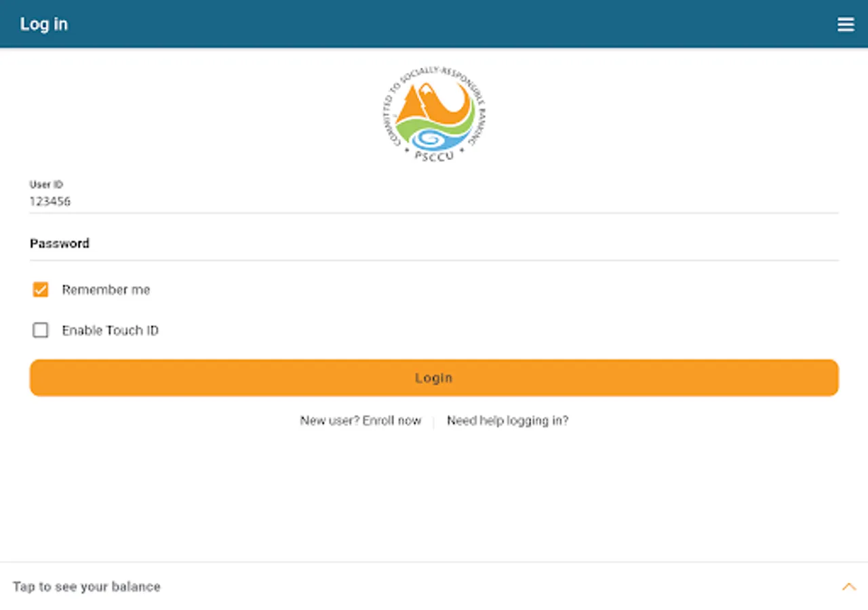This screenshot has width=868, height=610.
Task: Click the orange Login button
Action: (x=434, y=378)
